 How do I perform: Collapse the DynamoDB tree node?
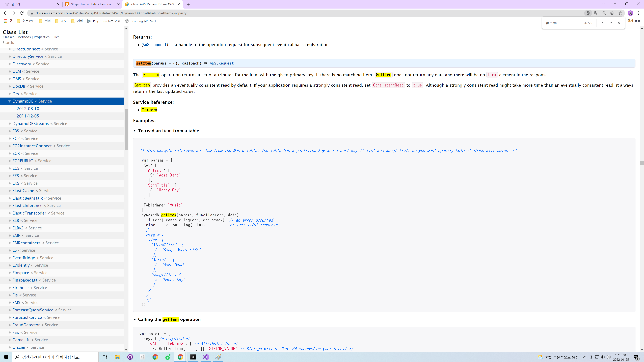coord(10,101)
